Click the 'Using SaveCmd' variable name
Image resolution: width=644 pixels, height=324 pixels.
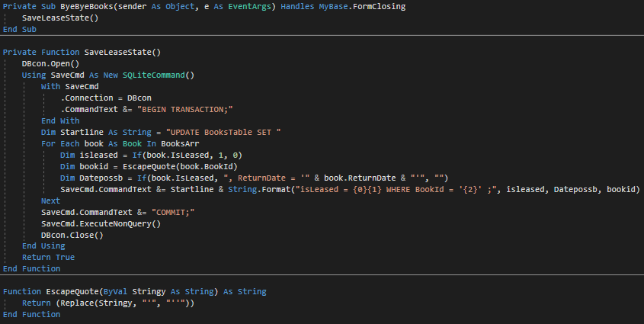tap(67, 75)
